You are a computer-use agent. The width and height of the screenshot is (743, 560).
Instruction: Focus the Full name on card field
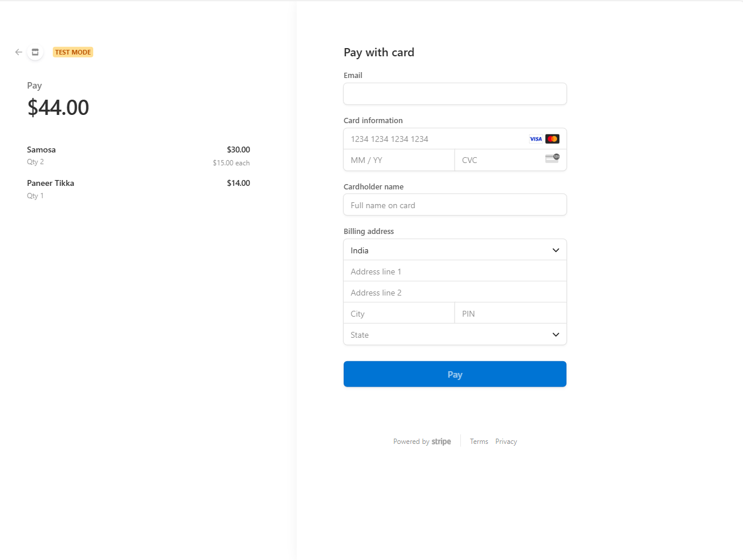[x=455, y=205]
